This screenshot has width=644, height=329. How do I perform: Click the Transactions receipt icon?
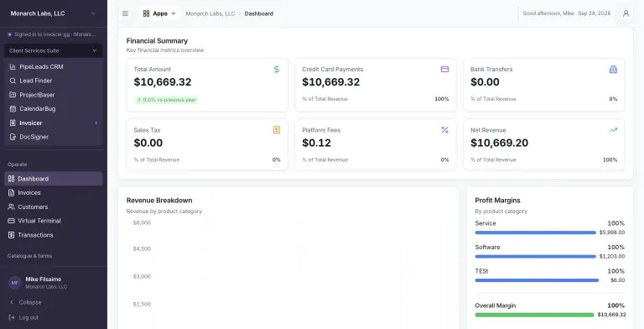[x=11, y=235]
